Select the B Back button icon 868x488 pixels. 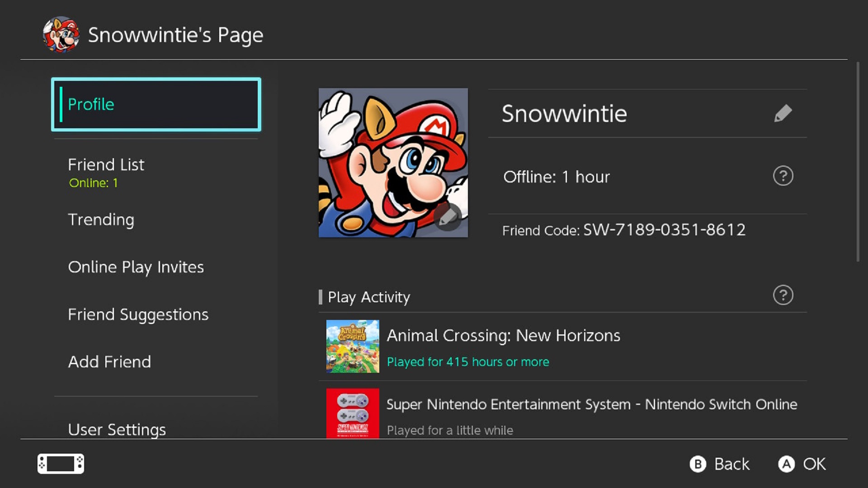point(698,464)
